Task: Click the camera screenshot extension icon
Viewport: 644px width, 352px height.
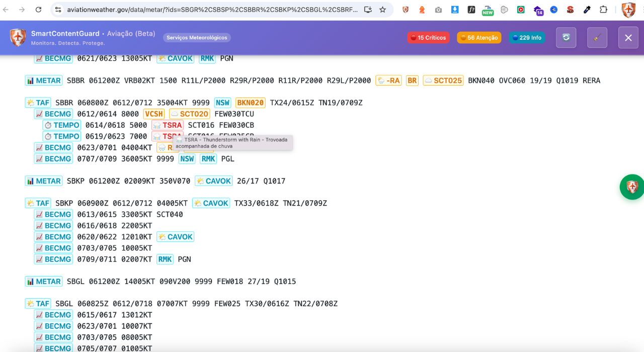Action: coord(438,10)
